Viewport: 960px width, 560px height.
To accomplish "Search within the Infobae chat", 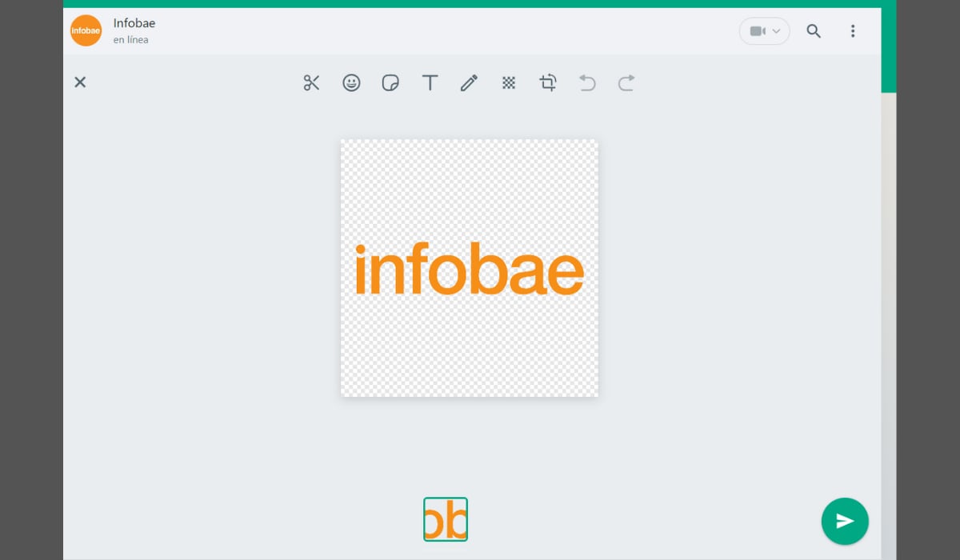I will (x=814, y=31).
